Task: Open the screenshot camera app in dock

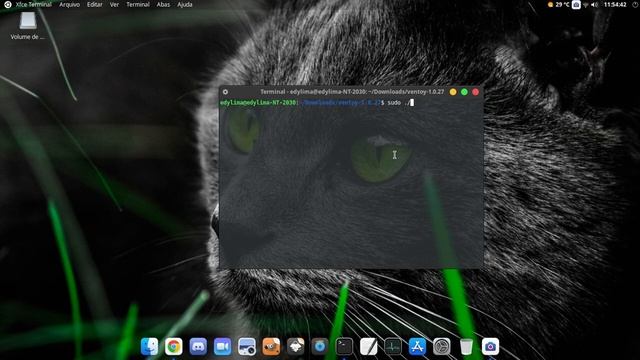Action: click(490, 347)
